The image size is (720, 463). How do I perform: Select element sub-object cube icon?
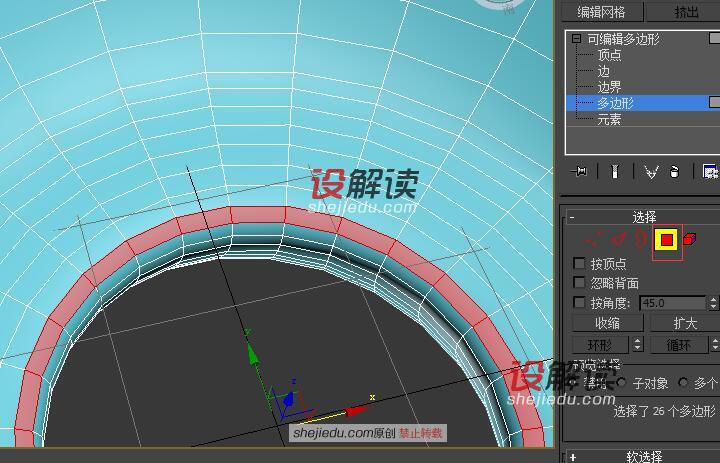coord(690,239)
